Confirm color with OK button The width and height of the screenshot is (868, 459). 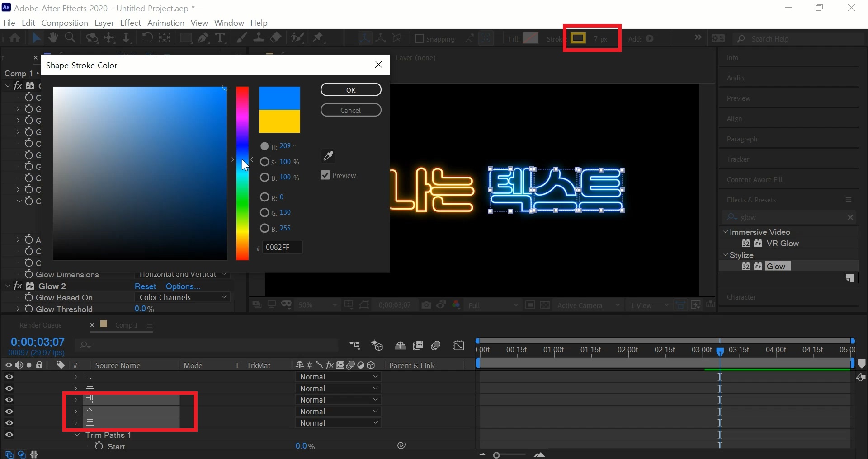point(351,90)
